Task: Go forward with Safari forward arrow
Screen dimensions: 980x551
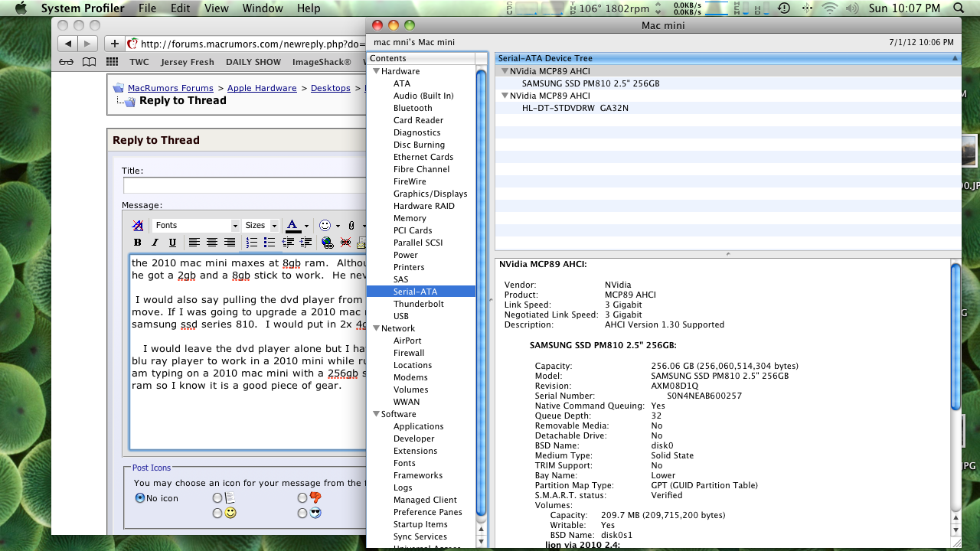Action: click(89, 44)
